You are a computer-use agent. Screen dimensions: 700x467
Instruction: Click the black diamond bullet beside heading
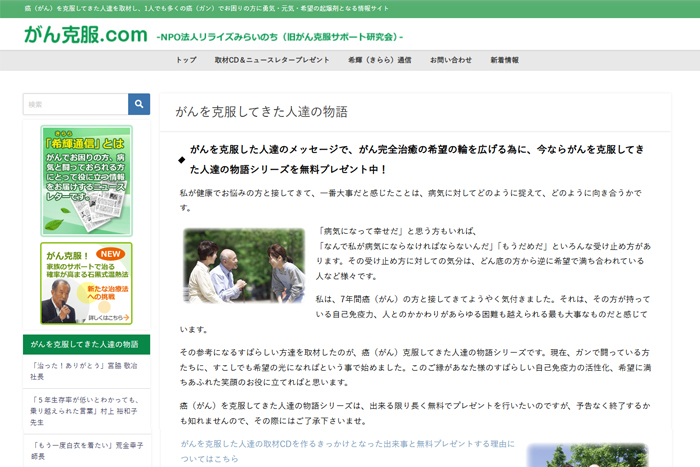coord(181,160)
